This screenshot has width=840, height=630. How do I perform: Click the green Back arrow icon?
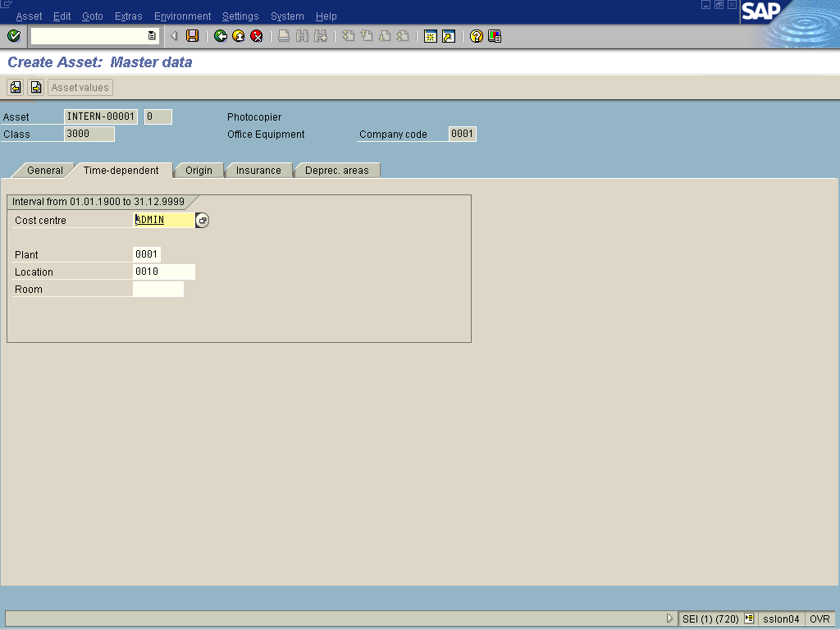point(220,36)
